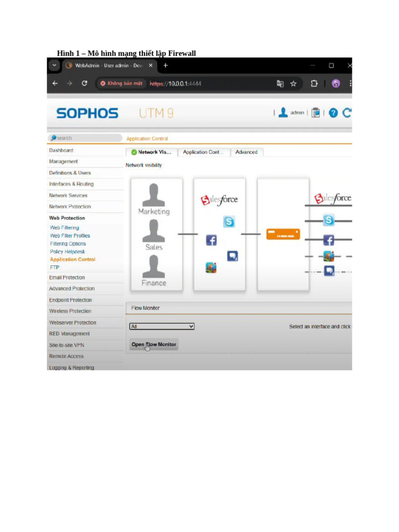Screen dimensions: 399x532
Task: Switch to the Application Control tab
Action: 204,152
